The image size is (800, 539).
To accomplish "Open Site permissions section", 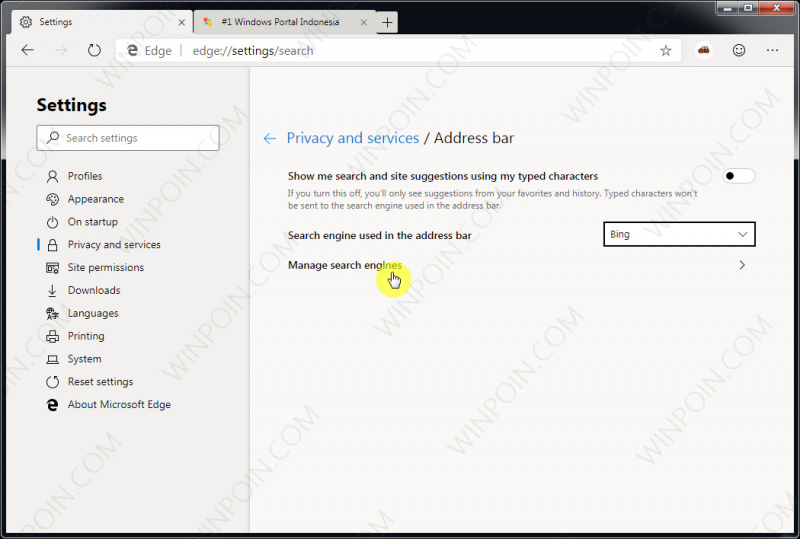I will click(x=106, y=267).
